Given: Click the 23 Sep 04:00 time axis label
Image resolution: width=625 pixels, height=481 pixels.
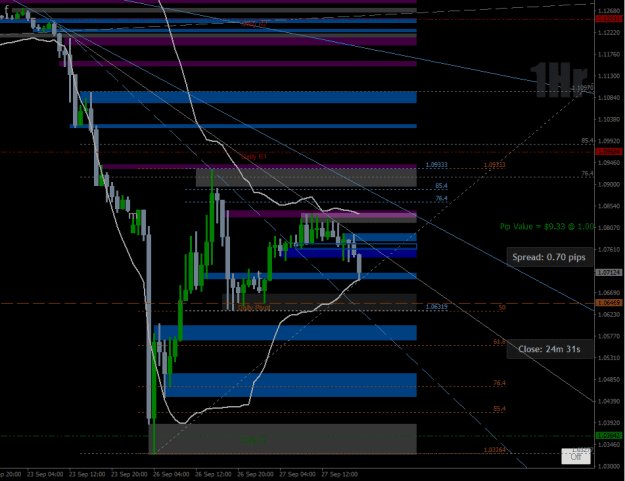Looking at the screenshot, I should (45, 474).
